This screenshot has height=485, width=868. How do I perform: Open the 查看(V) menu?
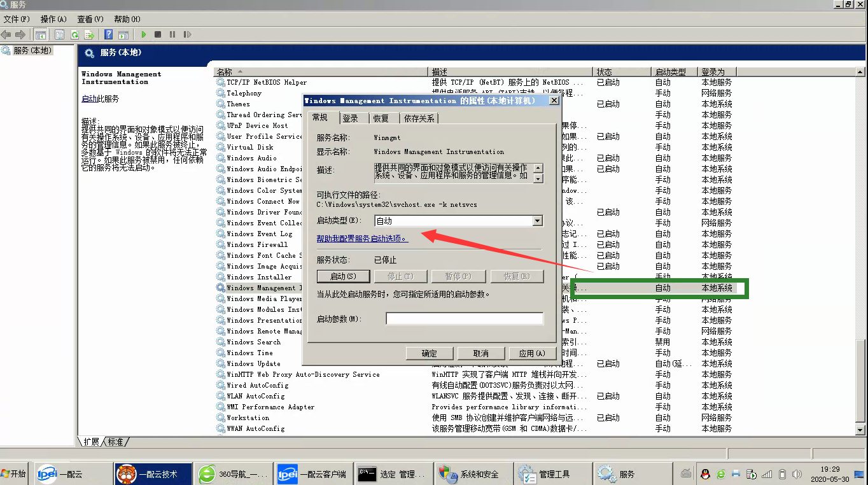90,19
